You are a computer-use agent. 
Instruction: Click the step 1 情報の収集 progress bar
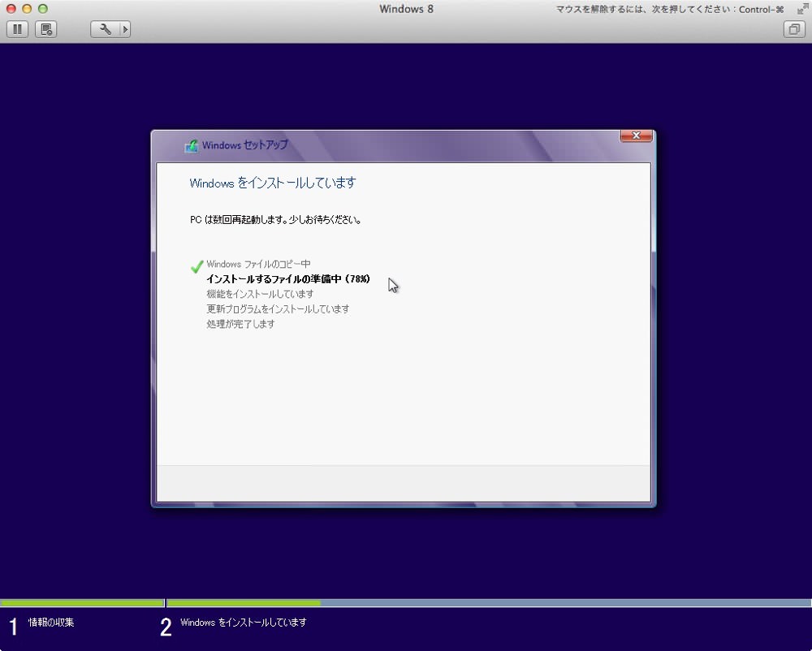(82, 603)
